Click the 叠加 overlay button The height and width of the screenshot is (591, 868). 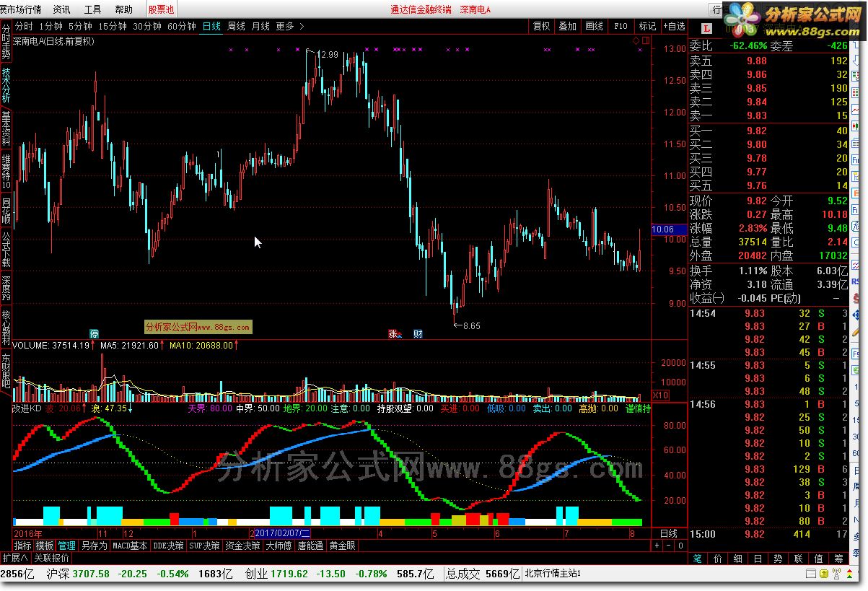(568, 26)
